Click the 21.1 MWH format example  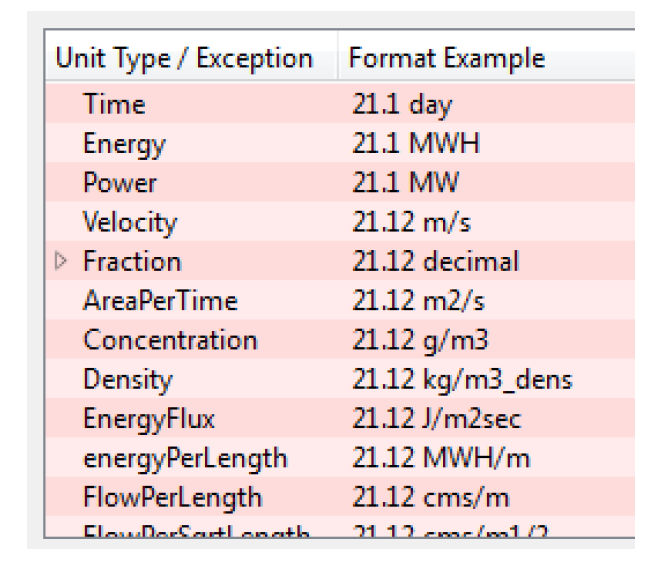[x=415, y=144]
